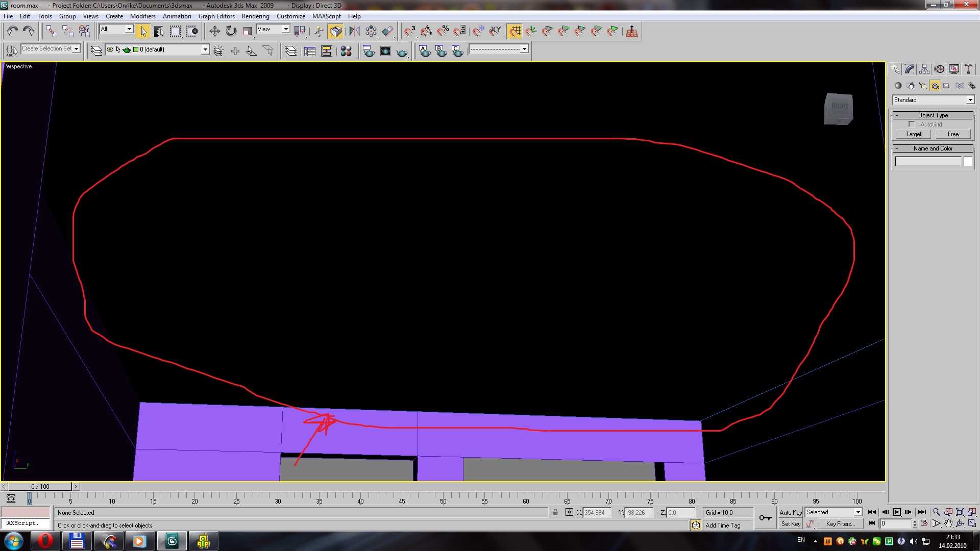This screenshot has width=980, height=551.
Task: Toggle the Auto Key animation mode
Action: coord(790,512)
